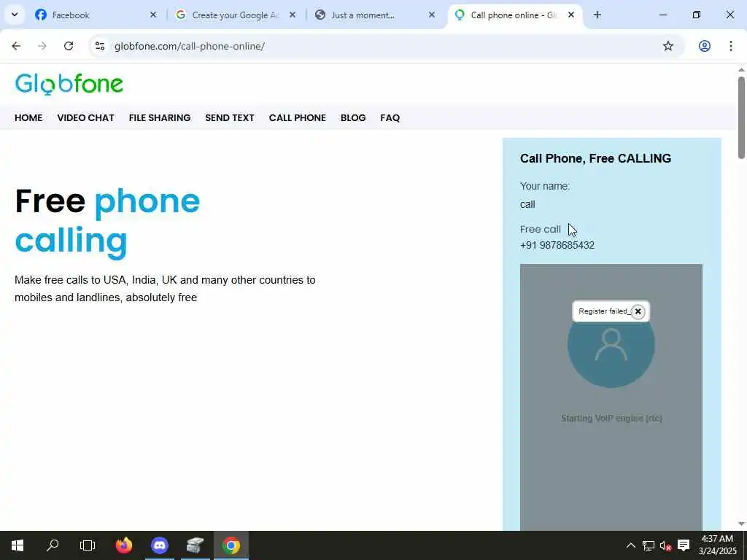
Task: Click the caller avatar circle
Action: tap(611, 345)
